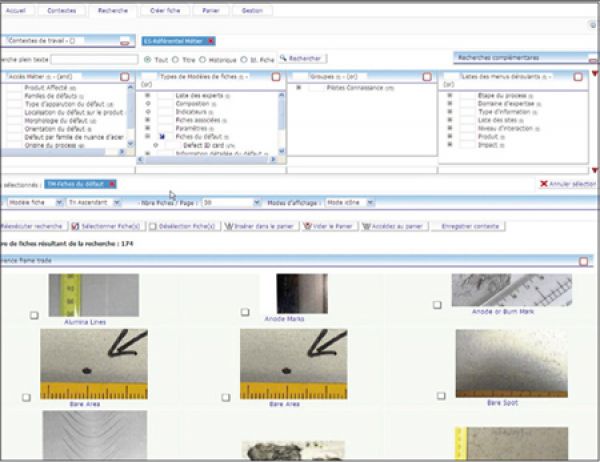Select the Tout radio option
Viewport: 600px width, 462px height.
147,60
